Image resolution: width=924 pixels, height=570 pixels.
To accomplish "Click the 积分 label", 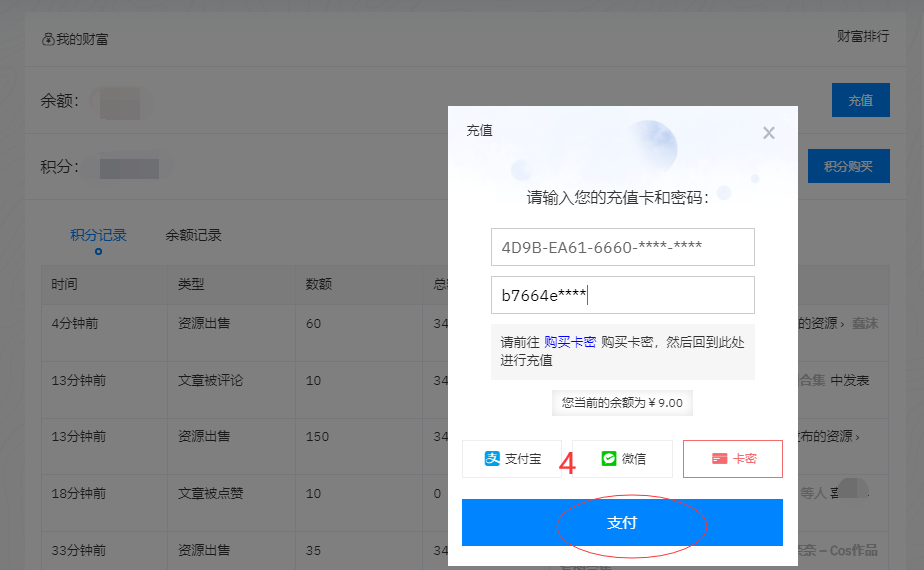I will pos(59,167).
